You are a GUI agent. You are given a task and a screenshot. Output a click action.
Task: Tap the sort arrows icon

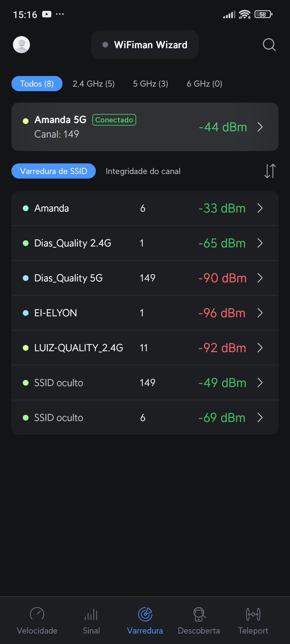point(270,171)
